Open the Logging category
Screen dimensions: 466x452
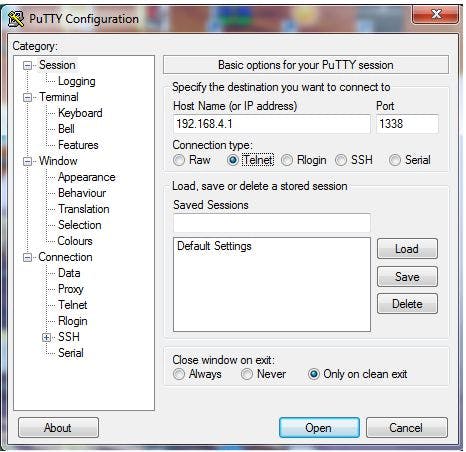[77, 81]
